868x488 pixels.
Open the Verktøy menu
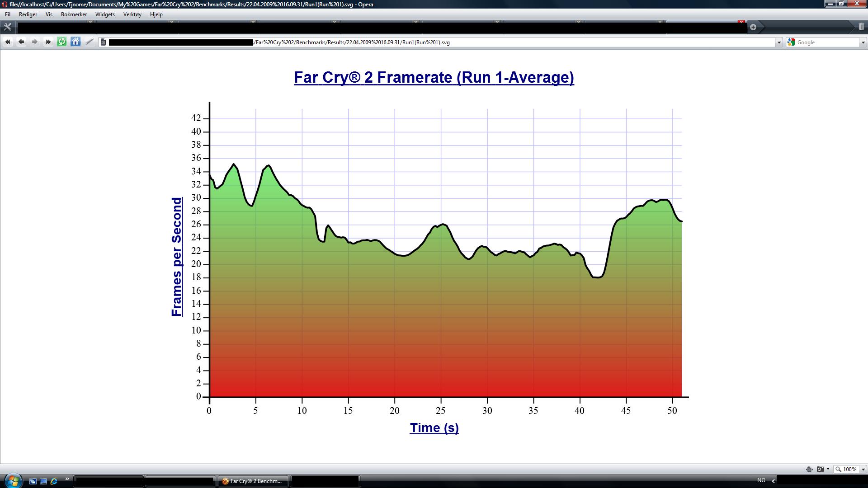click(x=132, y=14)
